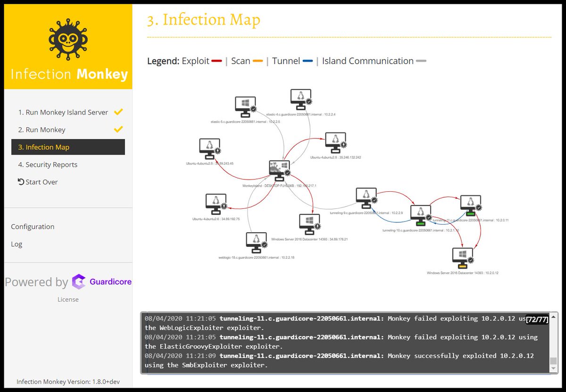The height and width of the screenshot is (392, 566).
Task: Select Windows Server node 10.2.0.12
Action: click(463, 258)
